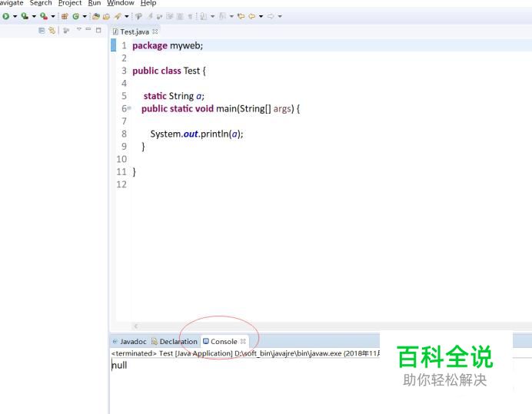Image resolution: width=532 pixels, height=414 pixels.
Task: Open the Back history dropdown arrow
Action: point(261,16)
